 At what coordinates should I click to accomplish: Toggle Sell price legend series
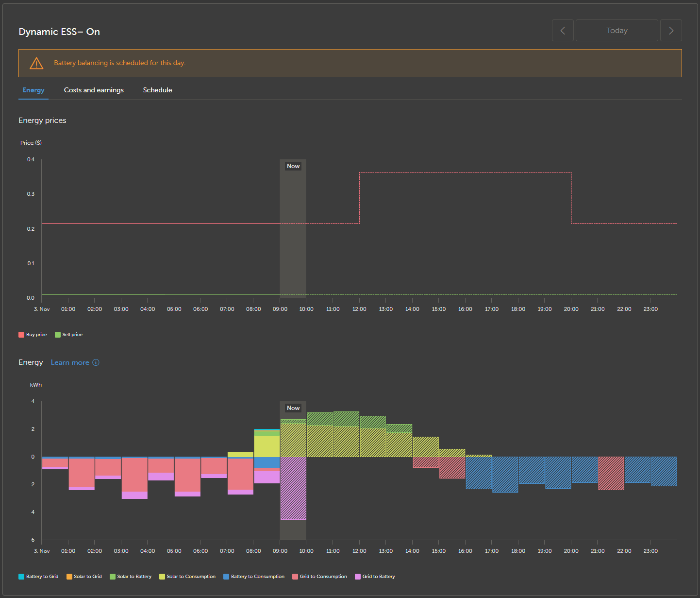[68, 335]
